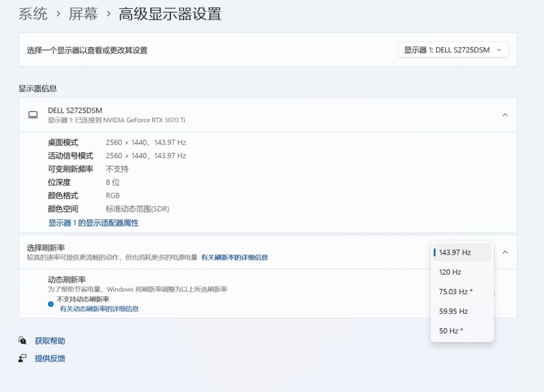
Task: Go back to 系统 in the breadcrumb
Action: [x=33, y=14]
